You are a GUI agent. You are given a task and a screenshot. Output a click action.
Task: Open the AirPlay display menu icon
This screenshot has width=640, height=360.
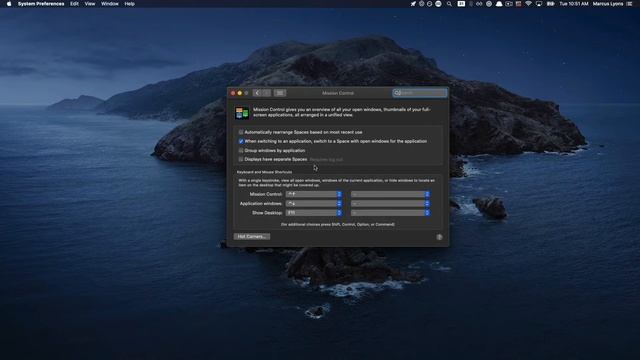pyautogui.click(x=539, y=4)
